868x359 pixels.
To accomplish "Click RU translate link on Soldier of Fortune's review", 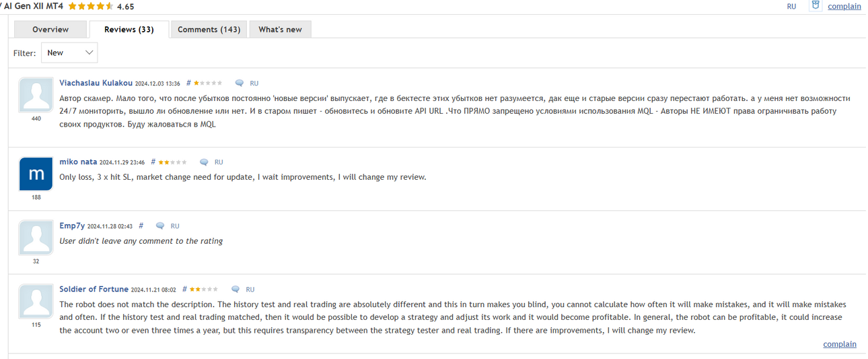I will coord(250,290).
